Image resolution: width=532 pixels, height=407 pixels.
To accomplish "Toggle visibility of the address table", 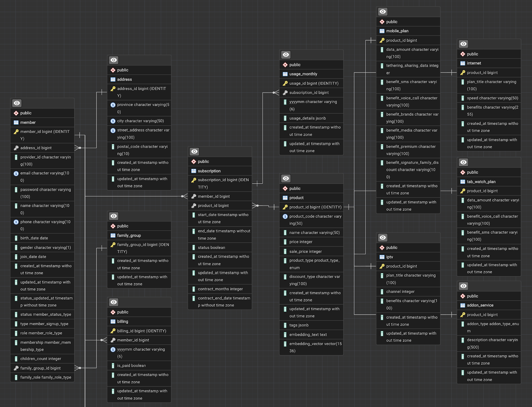I will [114, 60].
